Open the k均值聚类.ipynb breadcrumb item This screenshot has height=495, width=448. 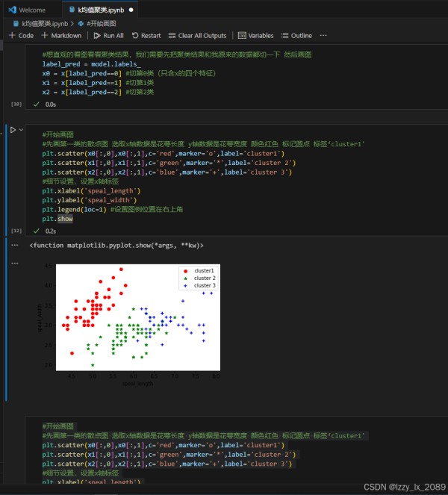41,24
